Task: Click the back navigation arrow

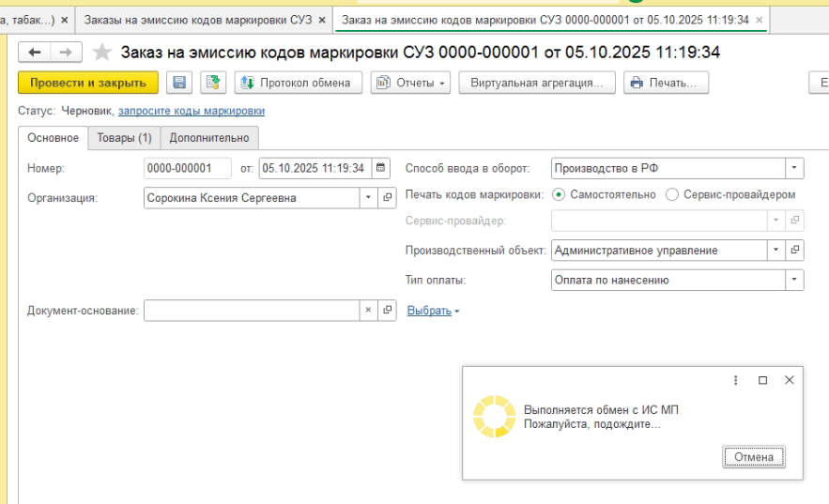Action: pyautogui.click(x=35, y=53)
